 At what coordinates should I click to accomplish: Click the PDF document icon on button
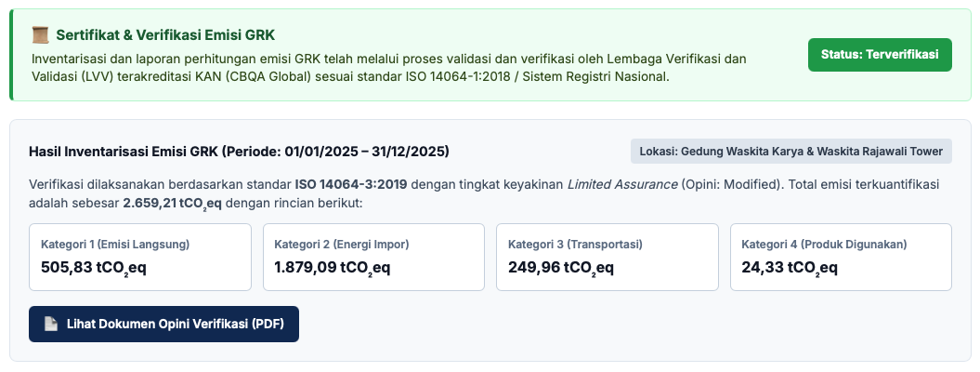coord(51,324)
